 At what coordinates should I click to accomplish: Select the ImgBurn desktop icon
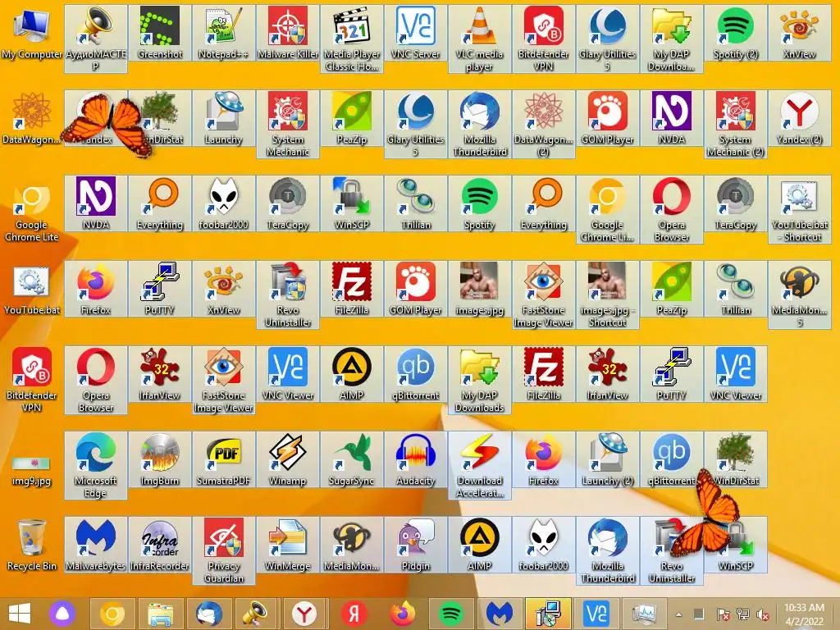pyautogui.click(x=160, y=459)
